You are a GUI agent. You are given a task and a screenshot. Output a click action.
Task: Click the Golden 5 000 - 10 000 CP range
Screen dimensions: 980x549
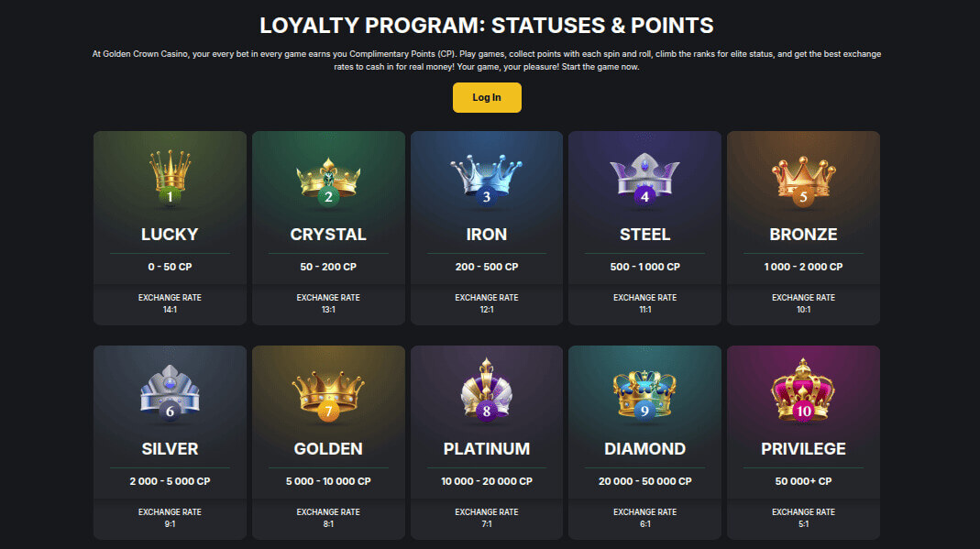pyautogui.click(x=328, y=480)
